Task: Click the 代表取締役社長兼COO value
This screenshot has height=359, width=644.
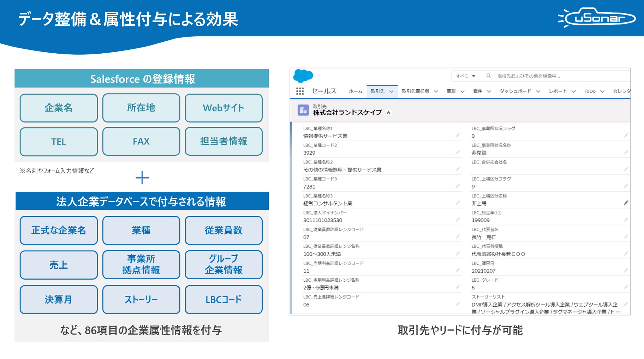Action: pos(498,254)
